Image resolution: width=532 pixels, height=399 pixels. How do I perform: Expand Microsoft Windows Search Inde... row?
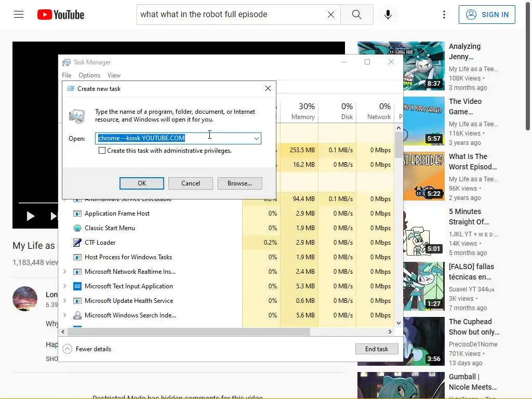(x=65, y=315)
